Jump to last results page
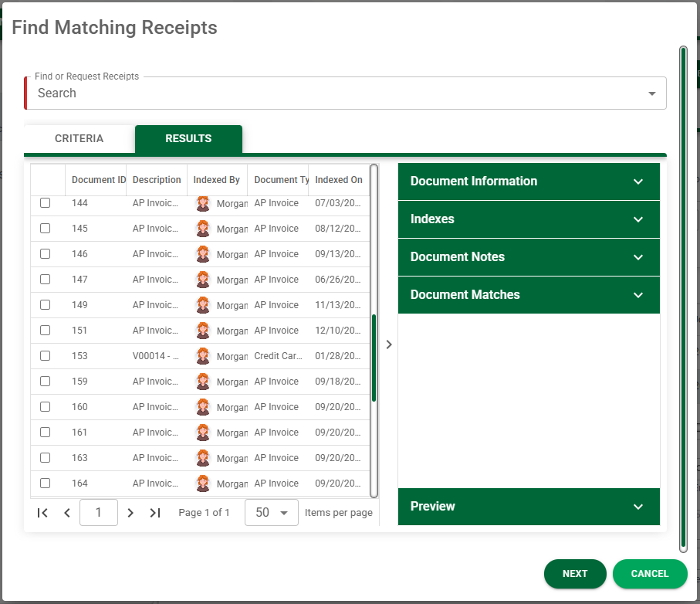 click(x=155, y=513)
